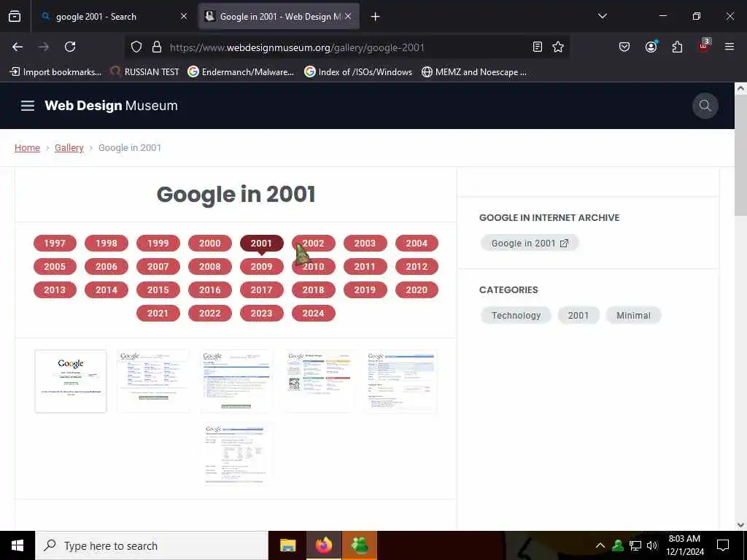Click the taskbar search box
The image size is (747, 560).
tap(152, 545)
